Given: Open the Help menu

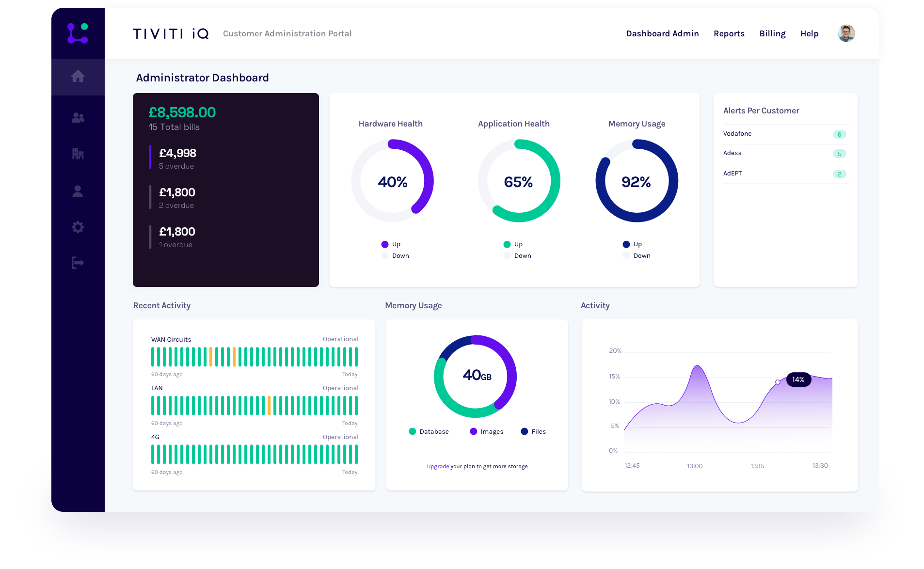Looking at the screenshot, I should point(809,33).
